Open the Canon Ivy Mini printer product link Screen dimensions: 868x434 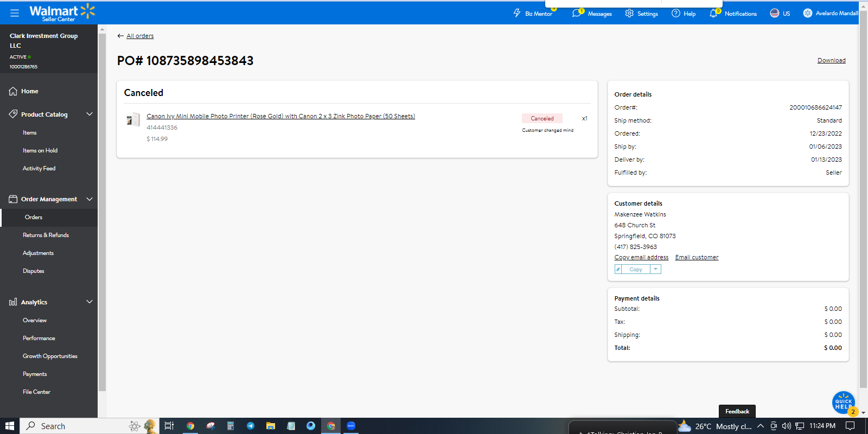tap(280, 116)
